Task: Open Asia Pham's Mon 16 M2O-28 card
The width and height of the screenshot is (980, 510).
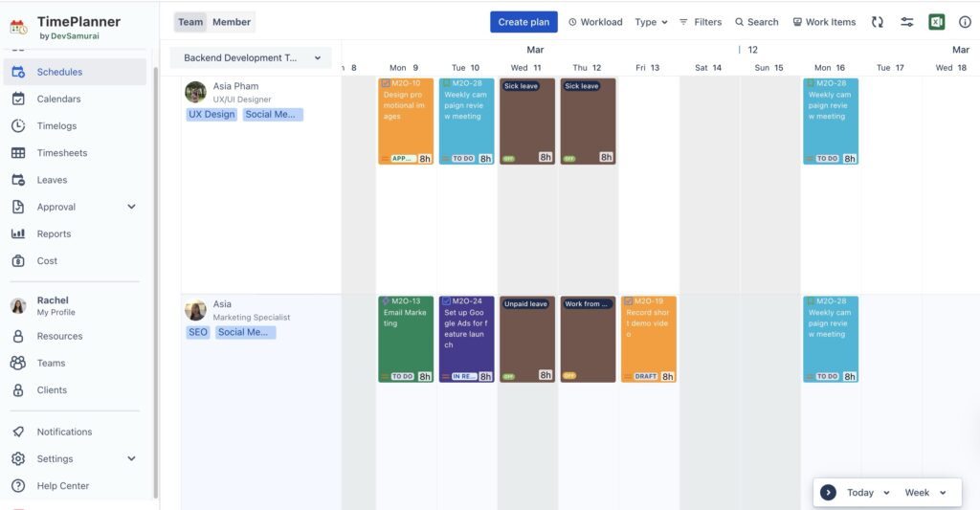Action: (x=831, y=122)
